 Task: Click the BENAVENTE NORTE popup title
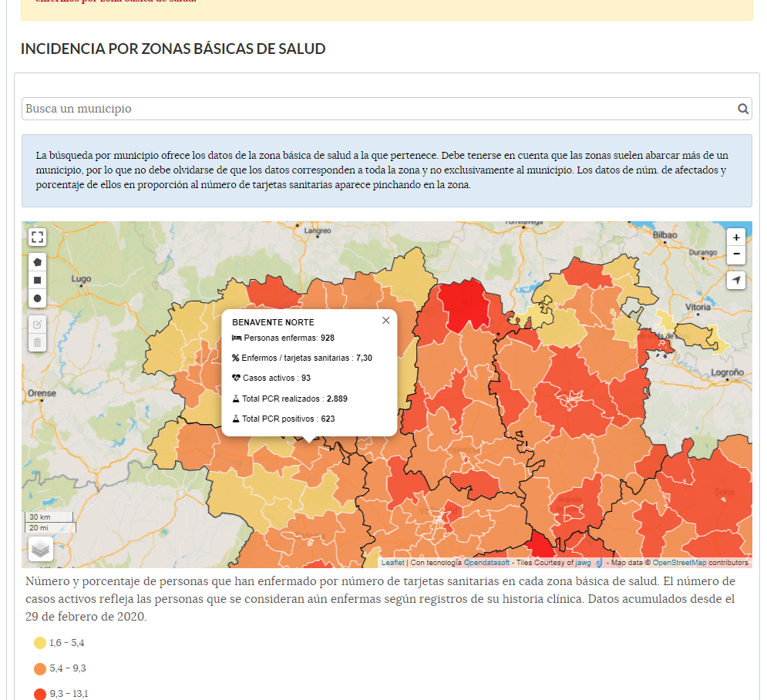[273, 322]
